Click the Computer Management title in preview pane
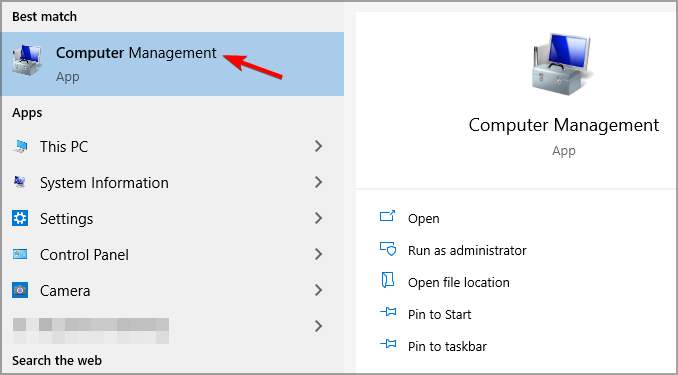 point(563,125)
